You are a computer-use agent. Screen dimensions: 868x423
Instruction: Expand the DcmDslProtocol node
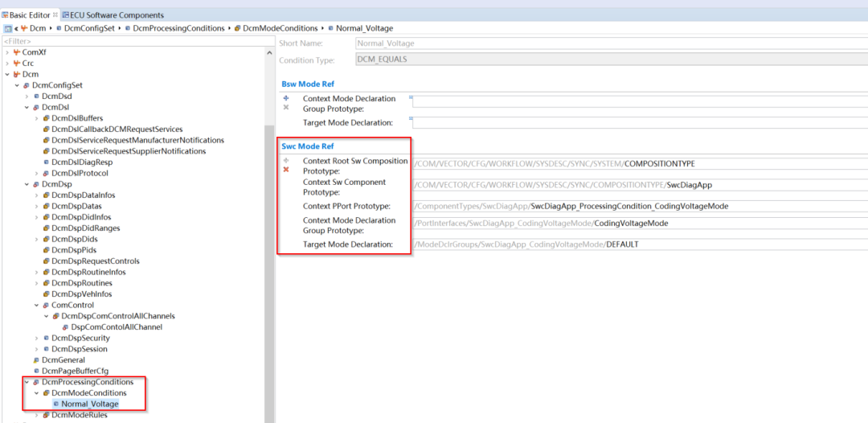[36, 173]
